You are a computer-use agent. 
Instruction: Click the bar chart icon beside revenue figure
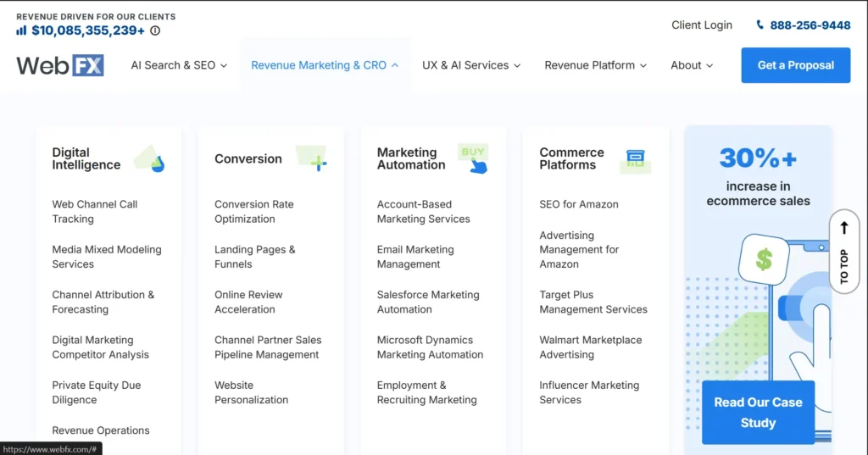21,31
